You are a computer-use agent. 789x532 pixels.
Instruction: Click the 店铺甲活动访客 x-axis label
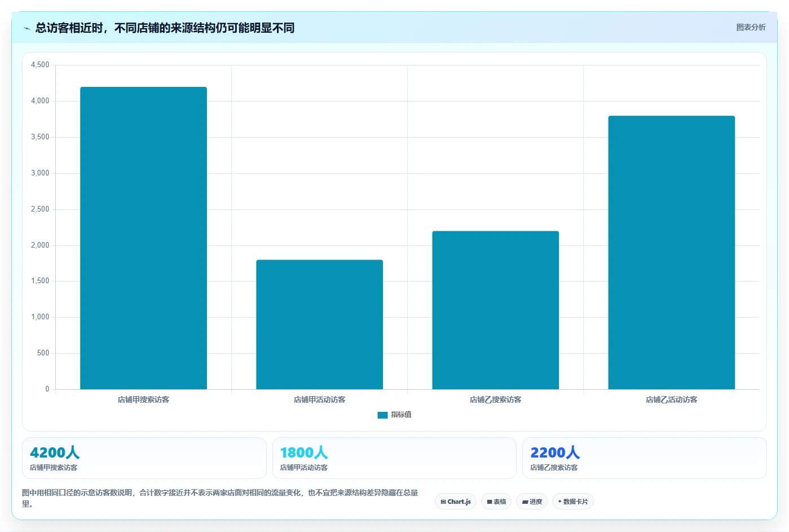(319, 399)
